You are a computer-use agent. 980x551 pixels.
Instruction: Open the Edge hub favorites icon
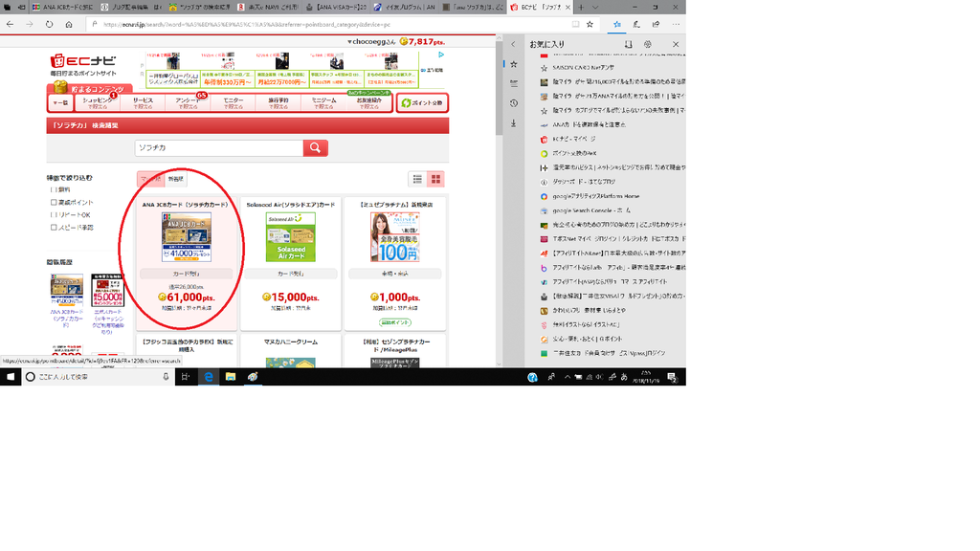(x=617, y=24)
